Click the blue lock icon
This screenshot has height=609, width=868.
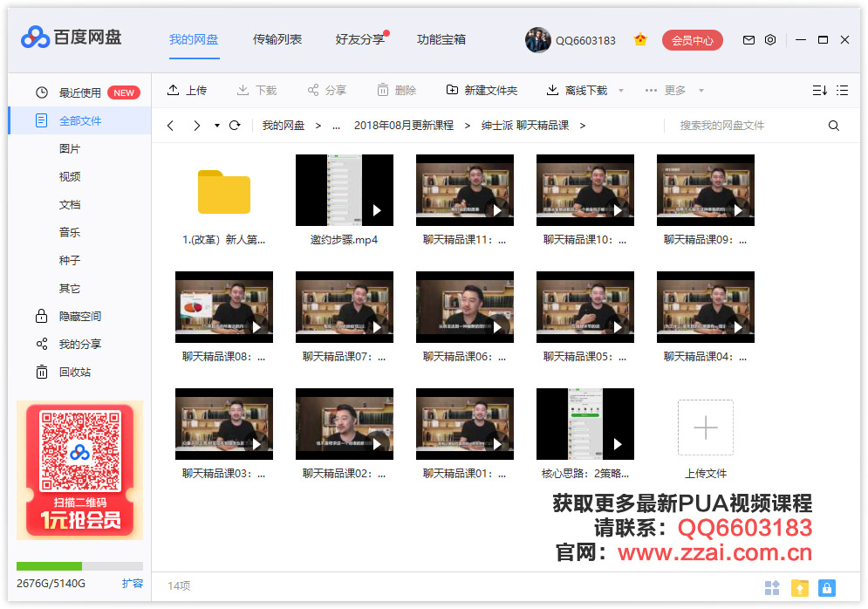pos(826,587)
